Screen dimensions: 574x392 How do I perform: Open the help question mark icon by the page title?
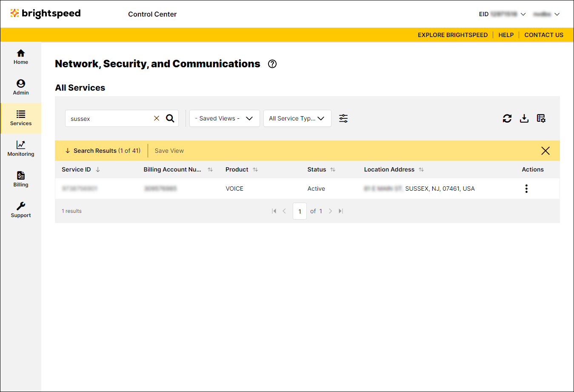tap(272, 64)
